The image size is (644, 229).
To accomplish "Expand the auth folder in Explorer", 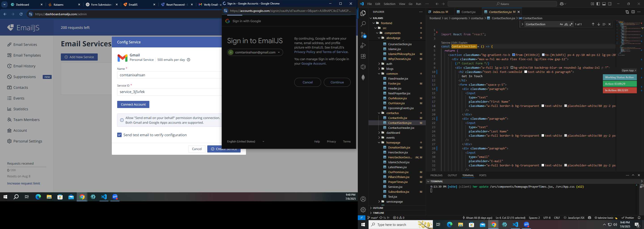I will pyautogui.click(x=379, y=64).
